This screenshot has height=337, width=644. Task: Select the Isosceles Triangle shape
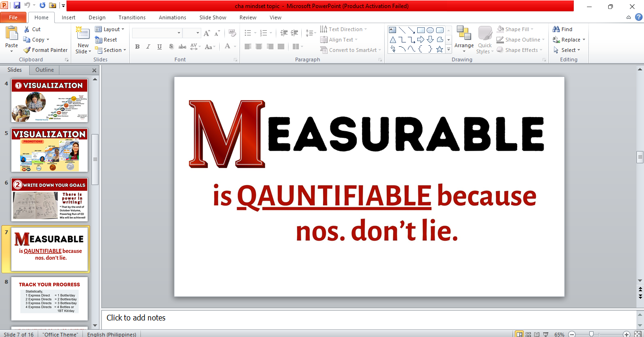tap(392, 39)
